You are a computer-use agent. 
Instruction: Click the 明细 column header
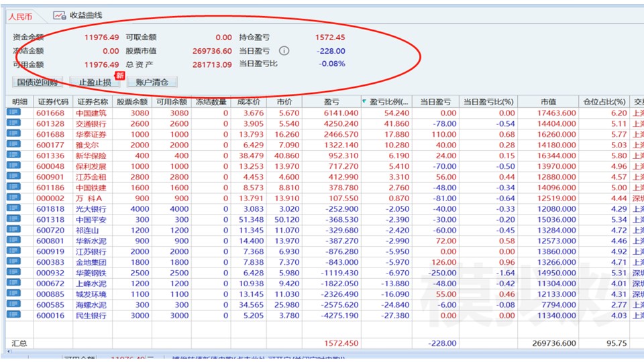tap(19, 102)
